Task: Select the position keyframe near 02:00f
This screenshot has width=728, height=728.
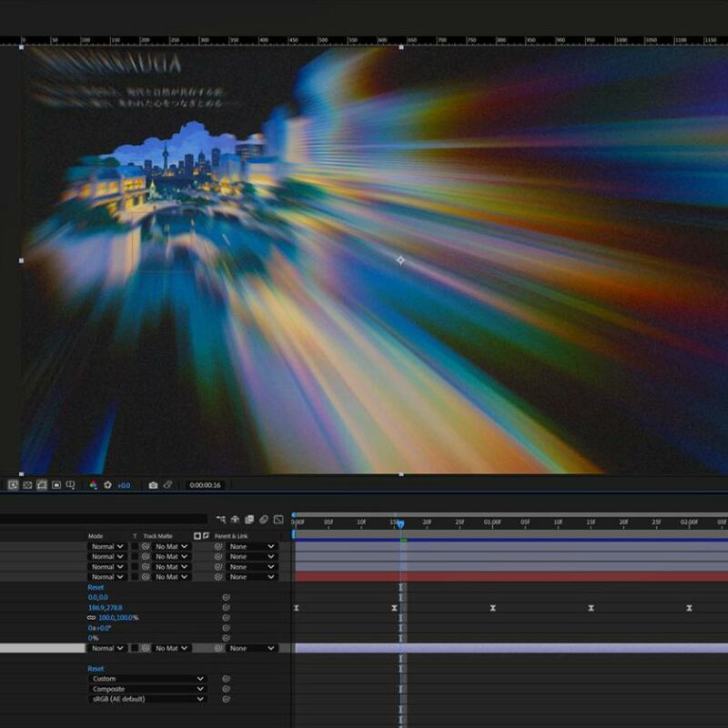Action: click(689, 608)
